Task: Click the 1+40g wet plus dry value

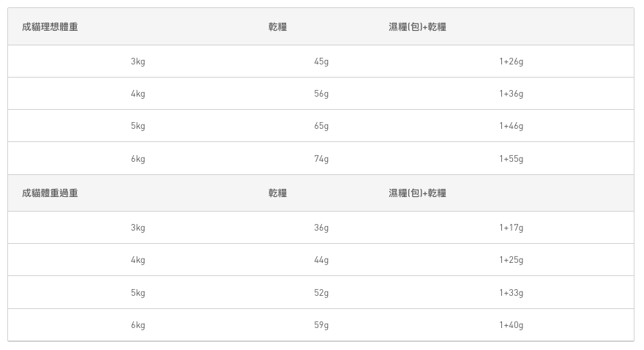Action: click(511, 325)
